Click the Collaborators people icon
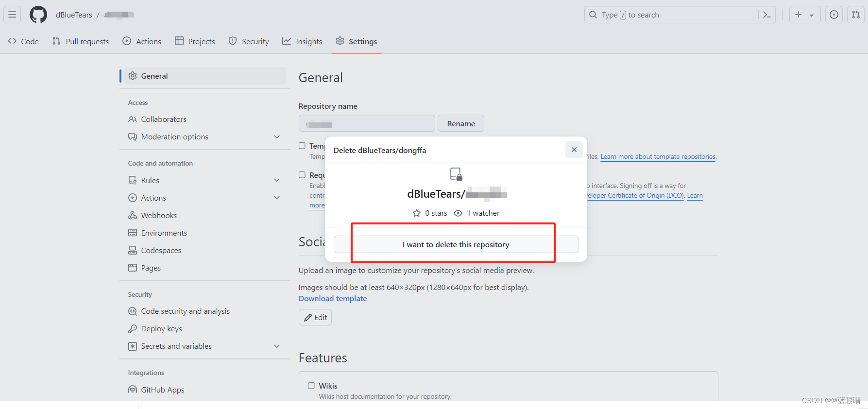 (x=133, y=119)
